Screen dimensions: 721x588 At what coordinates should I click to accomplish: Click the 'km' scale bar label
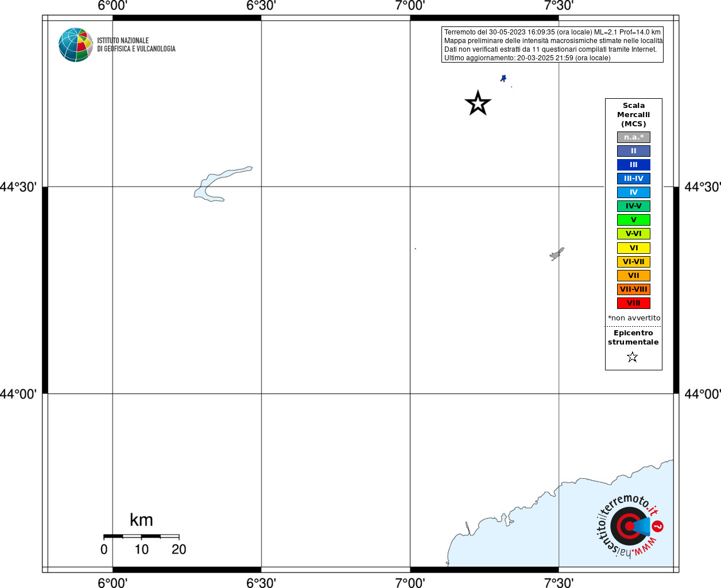141,520
